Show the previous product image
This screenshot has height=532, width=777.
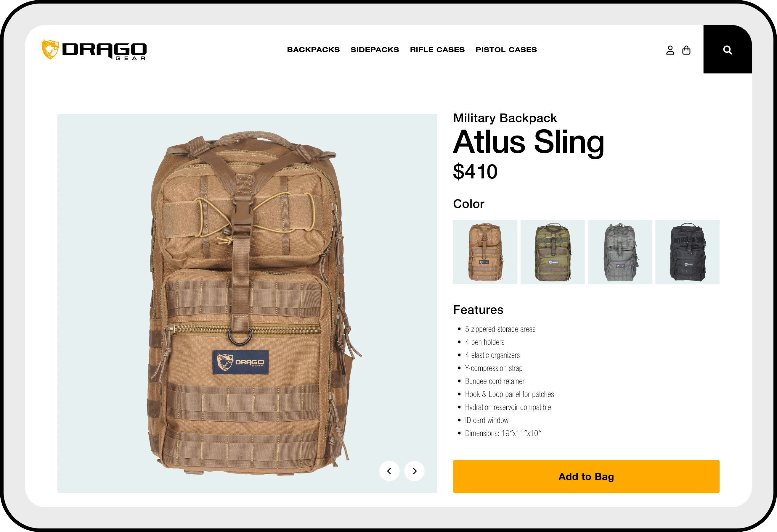tap(389, 471)
